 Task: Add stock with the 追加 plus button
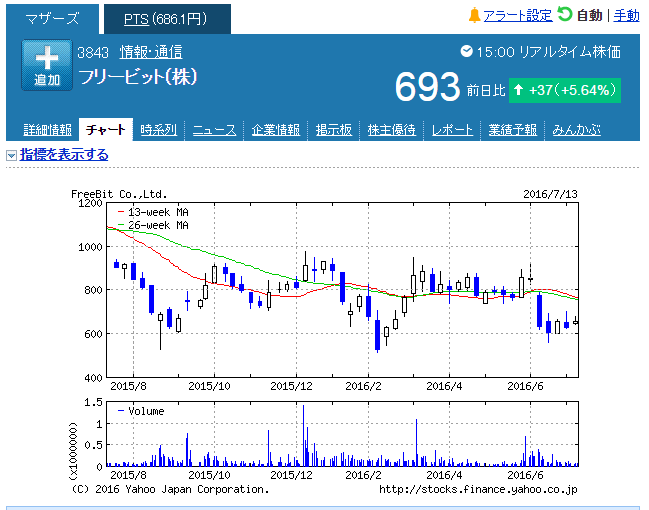[x=47, y=65]
